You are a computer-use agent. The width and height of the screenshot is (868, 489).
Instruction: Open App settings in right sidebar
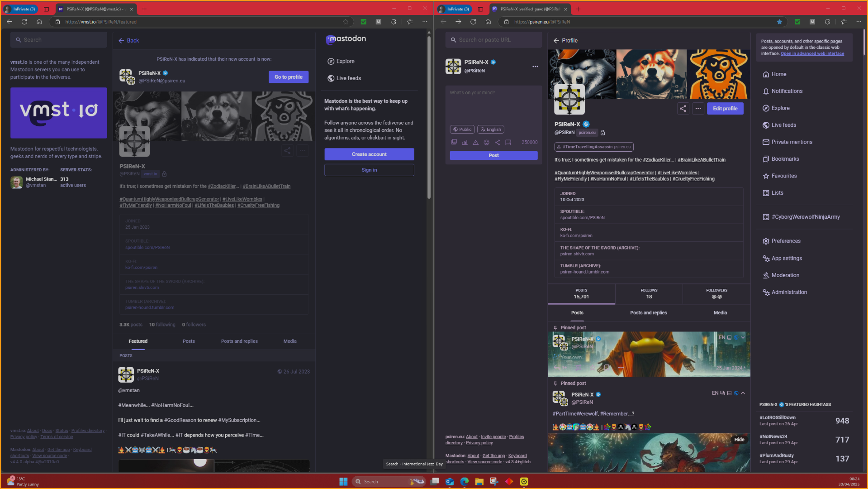pyautogui.click(x=782, y=259)
